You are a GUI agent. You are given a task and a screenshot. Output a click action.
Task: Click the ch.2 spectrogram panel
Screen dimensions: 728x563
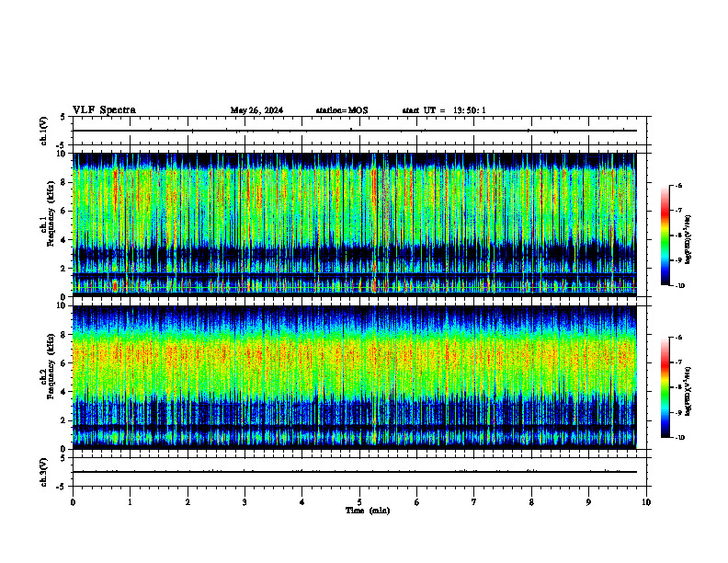(x=355, y=377)
